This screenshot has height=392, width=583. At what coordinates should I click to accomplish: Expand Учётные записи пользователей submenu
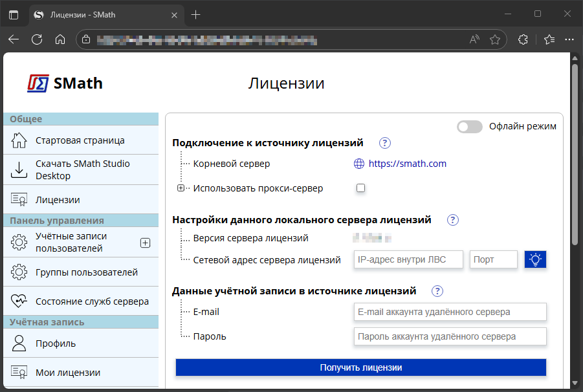tap(145, 243)
